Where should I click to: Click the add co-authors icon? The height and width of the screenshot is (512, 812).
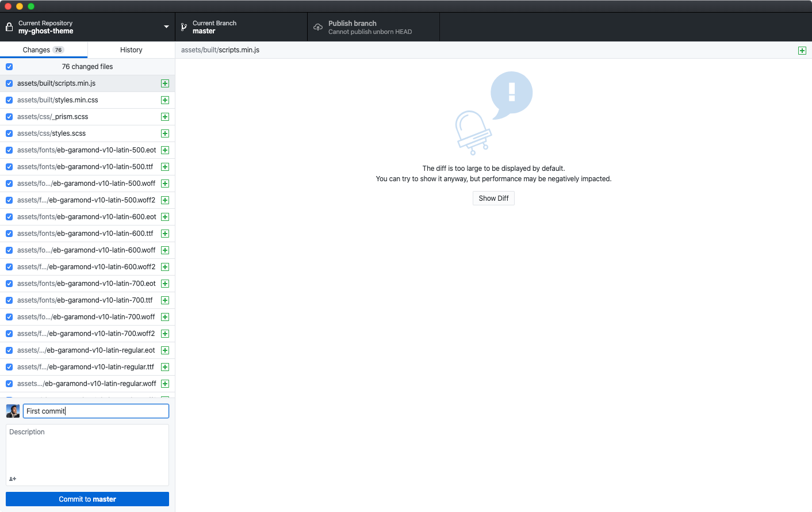coord(13,479)
